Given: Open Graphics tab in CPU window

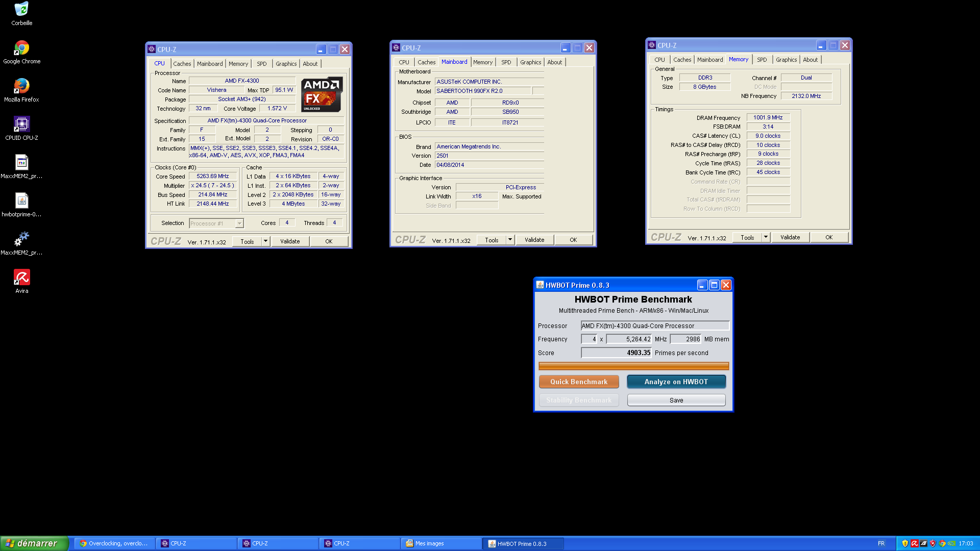Looking at the screenshot, I should tap(286, 64).
